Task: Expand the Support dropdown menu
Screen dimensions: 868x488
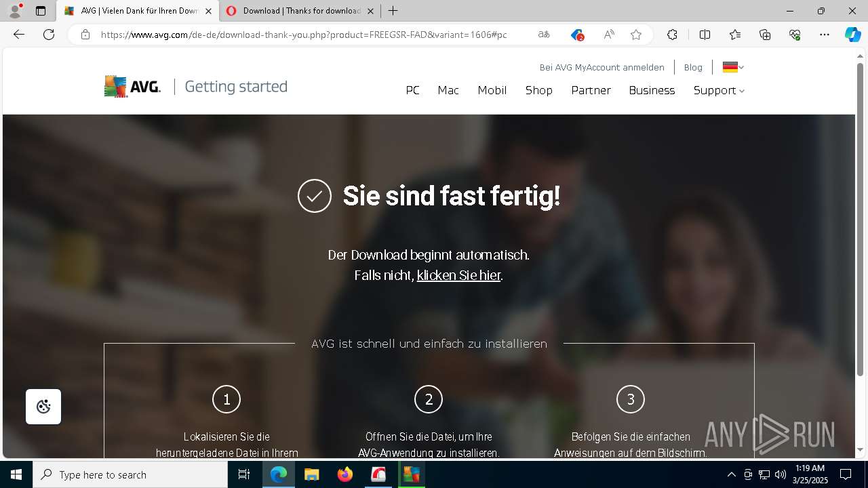Action: point(719,90)
